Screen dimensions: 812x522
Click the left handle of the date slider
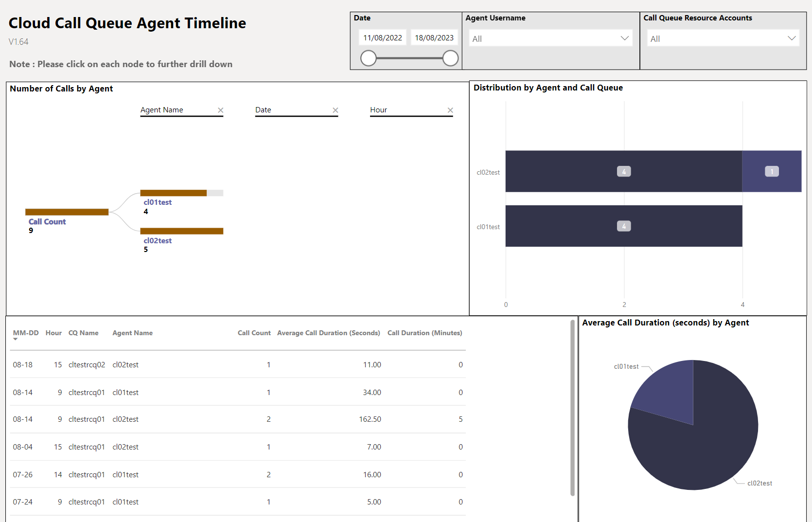coord(369,58)
